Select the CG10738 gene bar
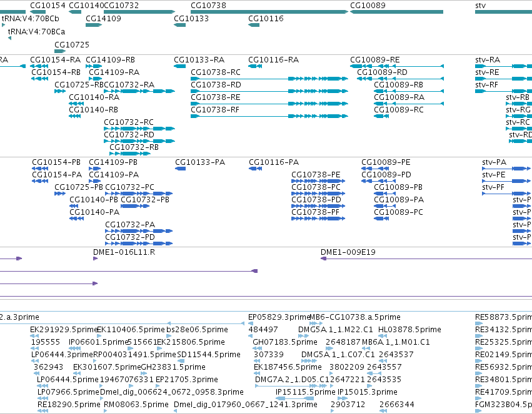Viewport: 532px width, 414px height. pos(269,12)
